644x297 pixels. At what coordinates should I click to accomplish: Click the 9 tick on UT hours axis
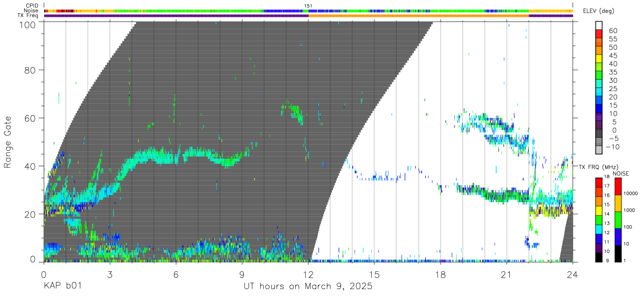pos(242,274)
